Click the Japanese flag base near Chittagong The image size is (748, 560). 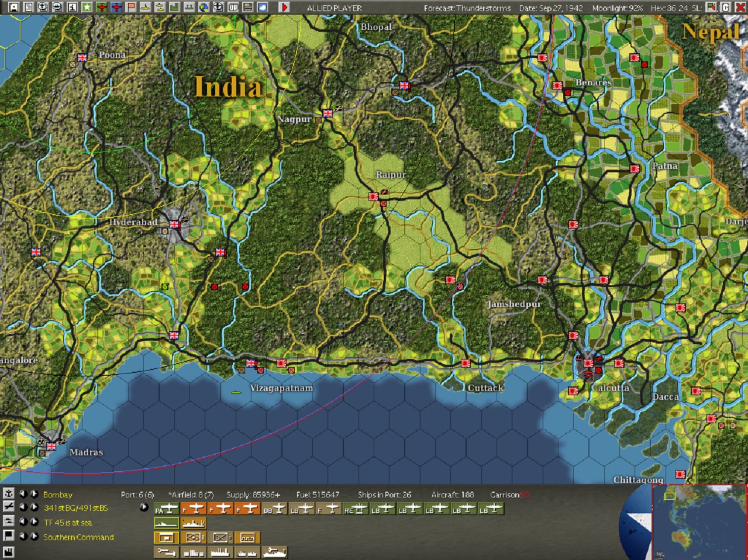(681, 475)
